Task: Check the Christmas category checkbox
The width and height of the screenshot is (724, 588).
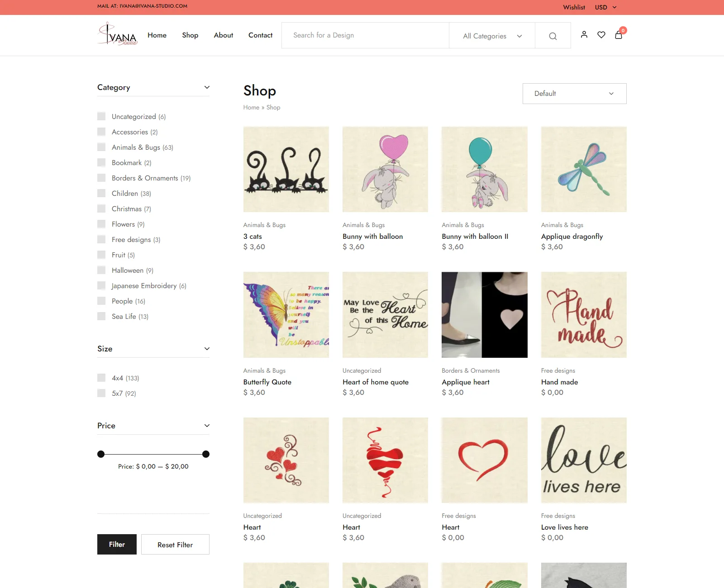Action: click(101, 209)
